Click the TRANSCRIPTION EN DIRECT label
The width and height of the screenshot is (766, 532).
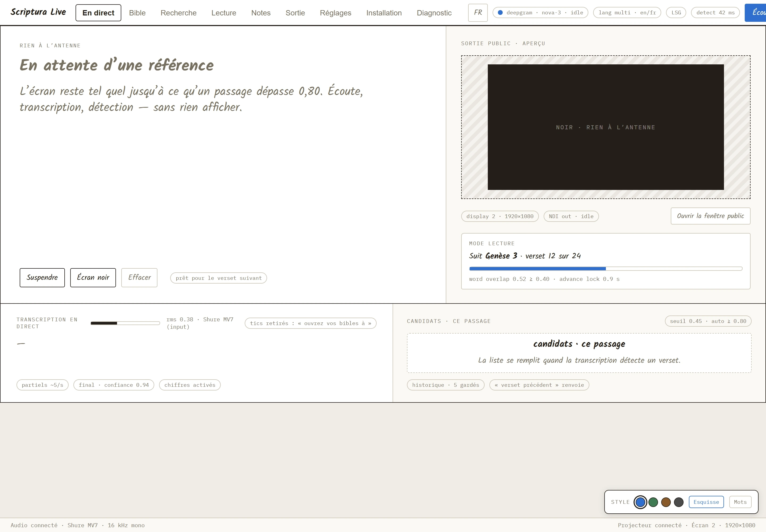point(47,323)
